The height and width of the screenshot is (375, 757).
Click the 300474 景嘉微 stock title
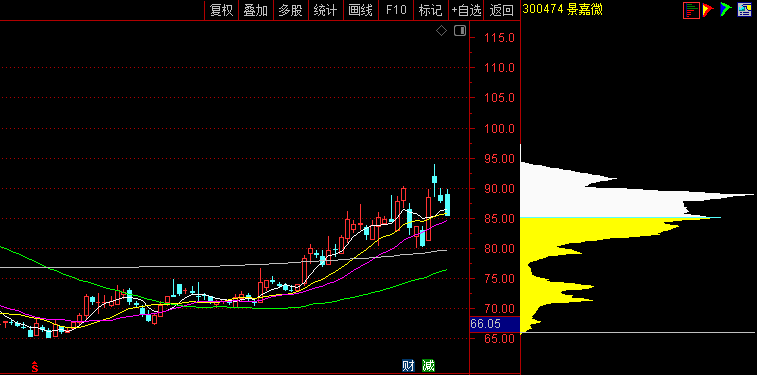point(562,10)
